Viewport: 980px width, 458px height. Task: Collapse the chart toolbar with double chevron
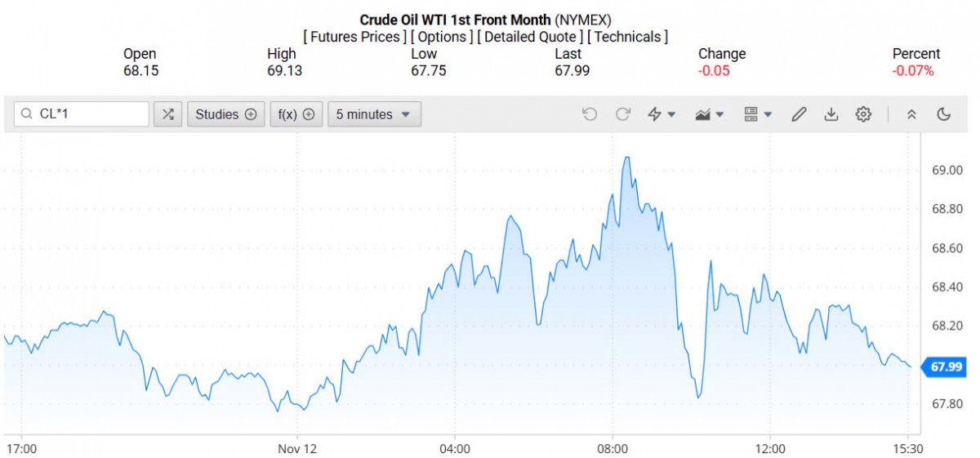[x=911, y=114]
